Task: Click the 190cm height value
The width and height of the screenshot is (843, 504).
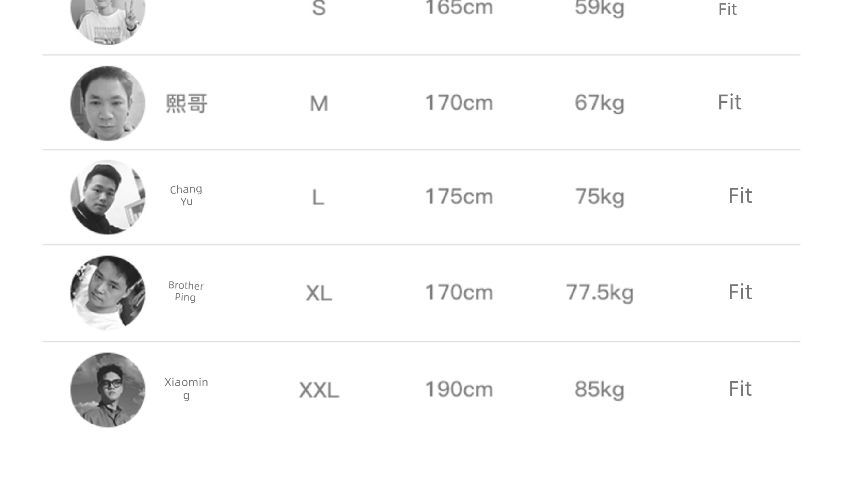Action: coord(459,389)
